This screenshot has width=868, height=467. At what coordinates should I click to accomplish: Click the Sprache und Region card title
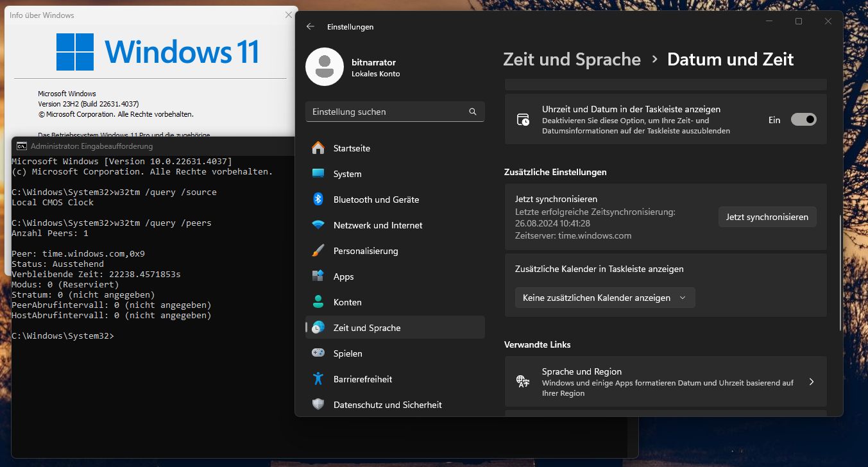pyautogui.click(x=582, y=371)
